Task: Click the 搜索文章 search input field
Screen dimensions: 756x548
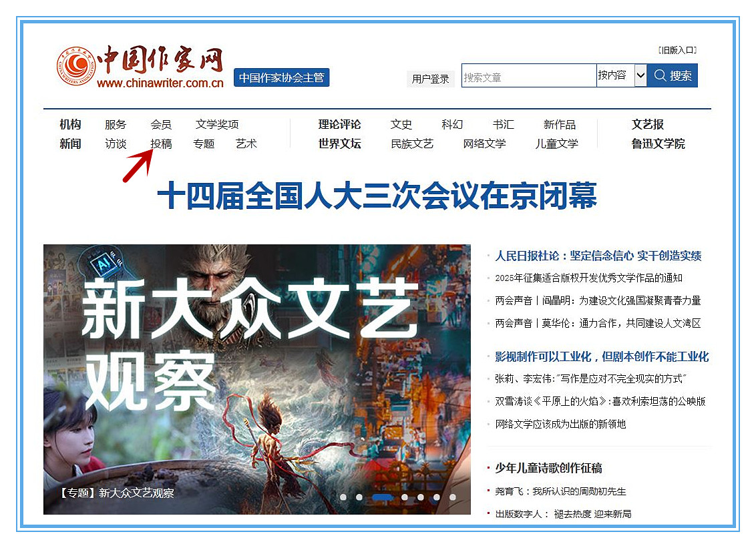Action: [528, 76]
